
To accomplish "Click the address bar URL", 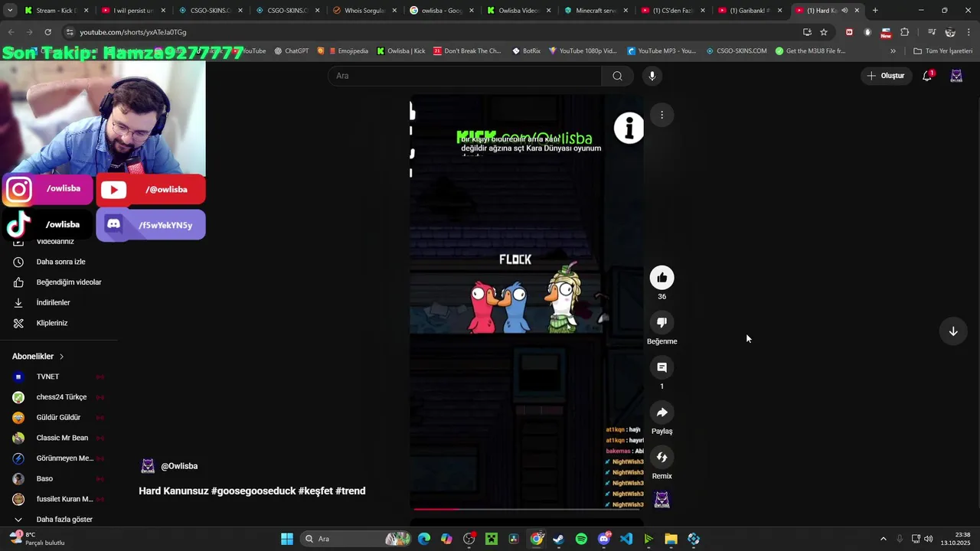I will click(x=133, y=32).
